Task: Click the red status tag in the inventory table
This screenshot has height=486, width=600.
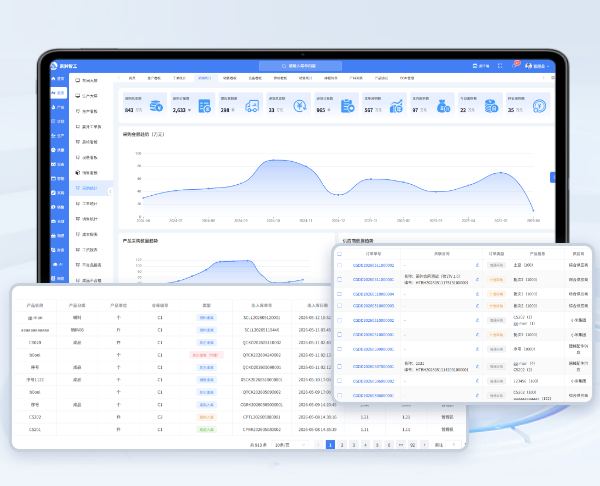Action: [x=206, y=355]
